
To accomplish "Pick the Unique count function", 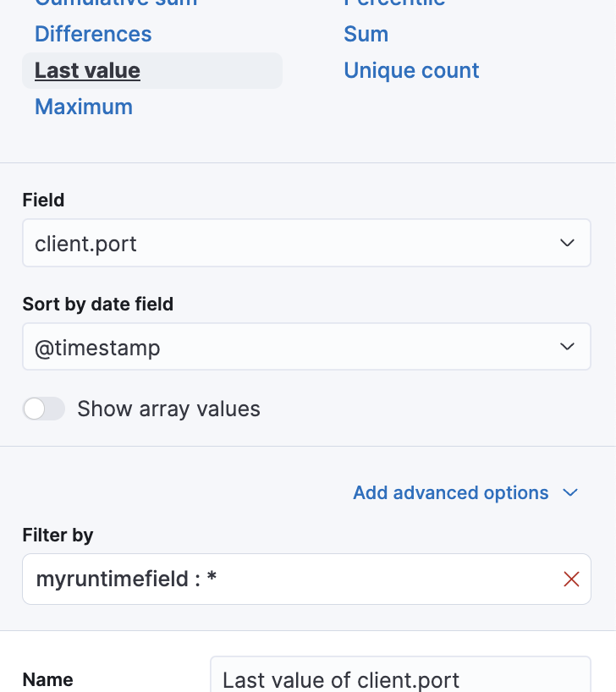I will point(411,71).
